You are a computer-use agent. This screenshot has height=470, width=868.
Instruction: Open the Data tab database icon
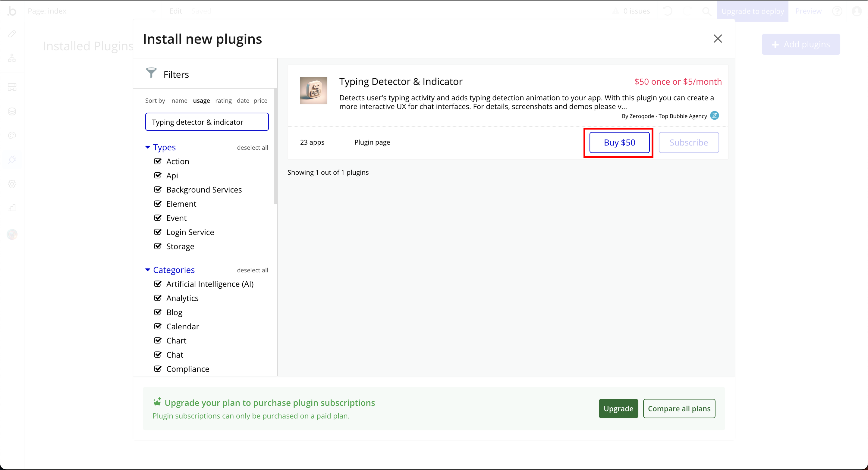[x=12, y=111]
